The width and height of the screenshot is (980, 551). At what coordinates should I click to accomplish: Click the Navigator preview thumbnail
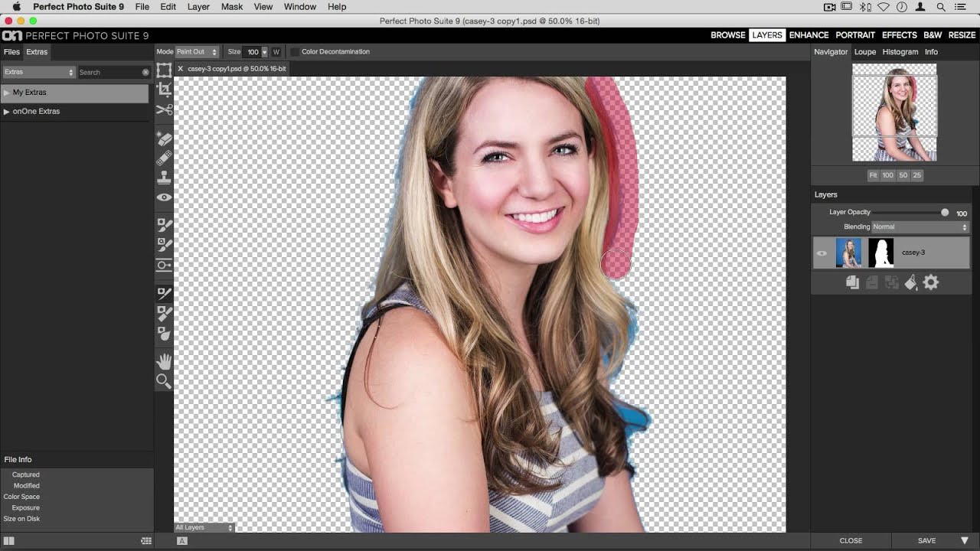[x=894, y=112]
